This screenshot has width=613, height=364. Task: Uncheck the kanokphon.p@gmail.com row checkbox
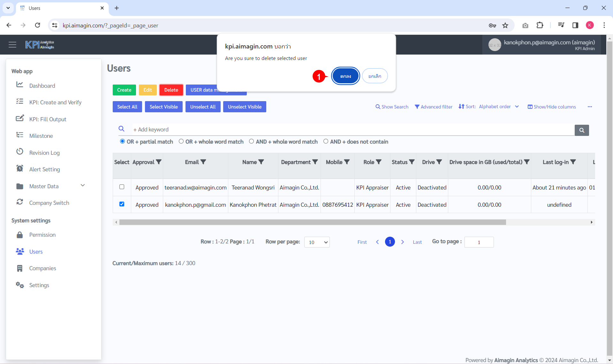tap(122, 204)
